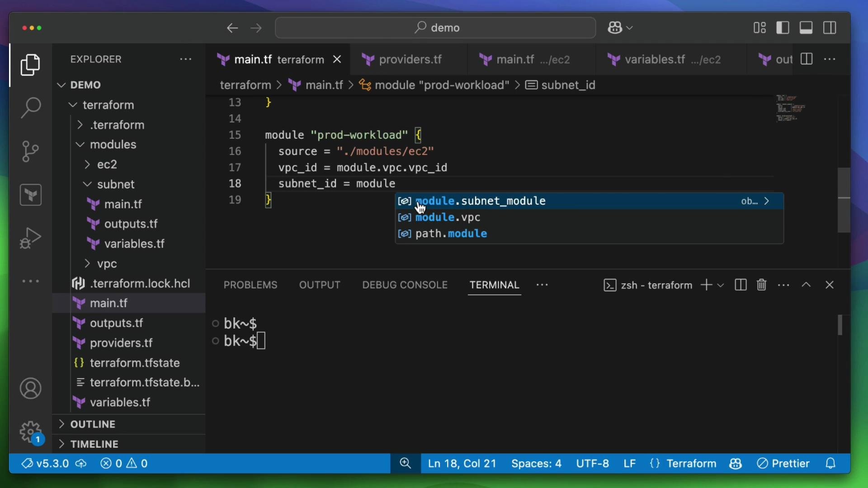Show additional activity bar views
Screen dimensions: 868x488
30,281
